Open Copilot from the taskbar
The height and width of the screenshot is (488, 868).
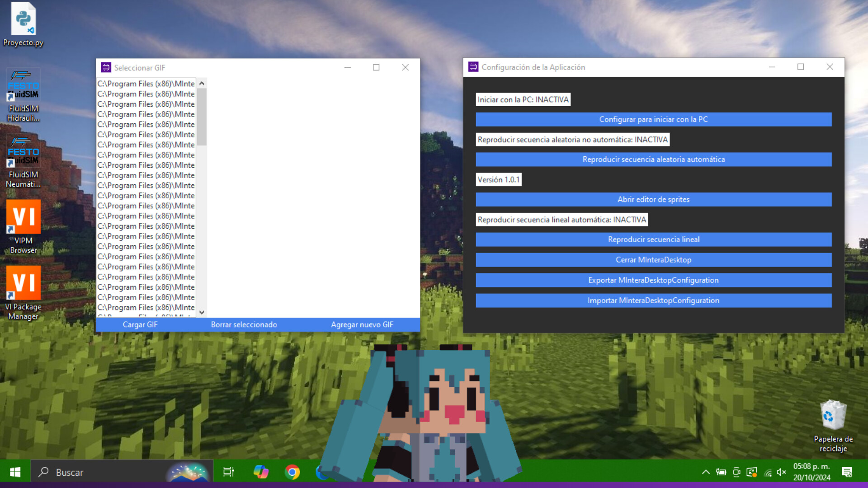click(x=261, y=472)
